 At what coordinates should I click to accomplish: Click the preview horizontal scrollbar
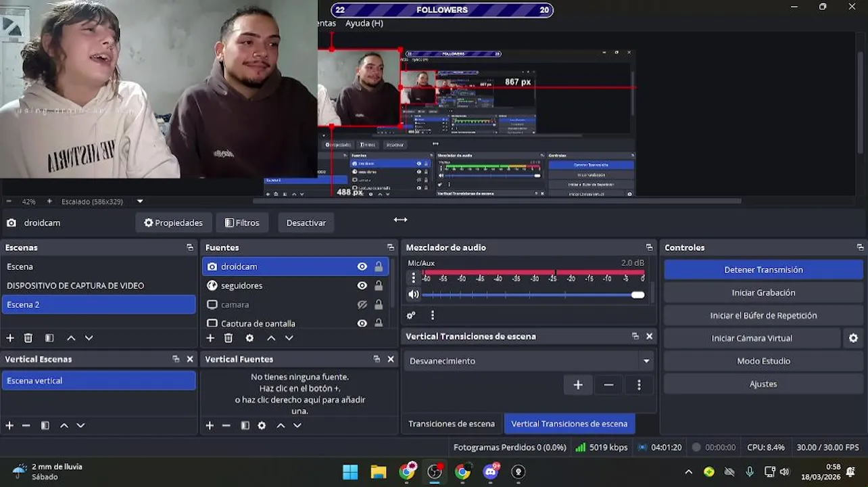(497, 201)
